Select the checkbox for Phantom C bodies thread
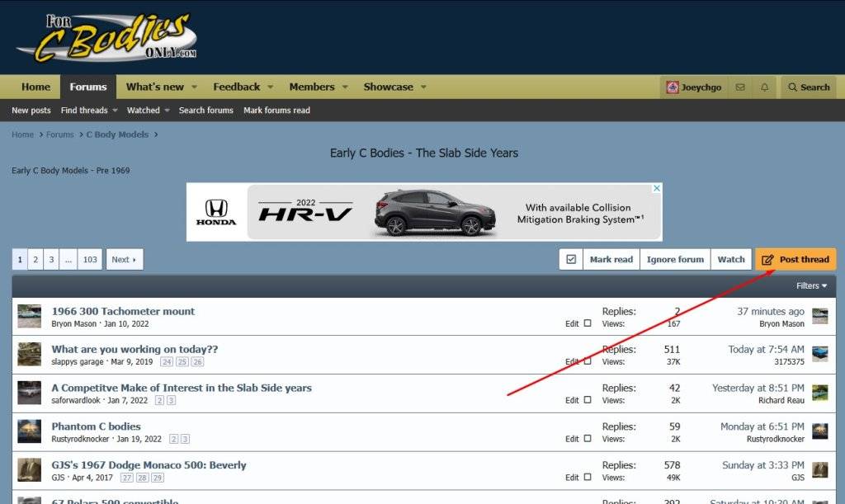 pos(588,439)
